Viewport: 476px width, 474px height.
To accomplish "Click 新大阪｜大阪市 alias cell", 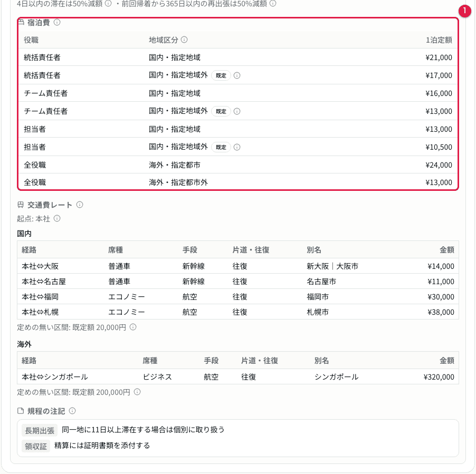I will (332, 266).
